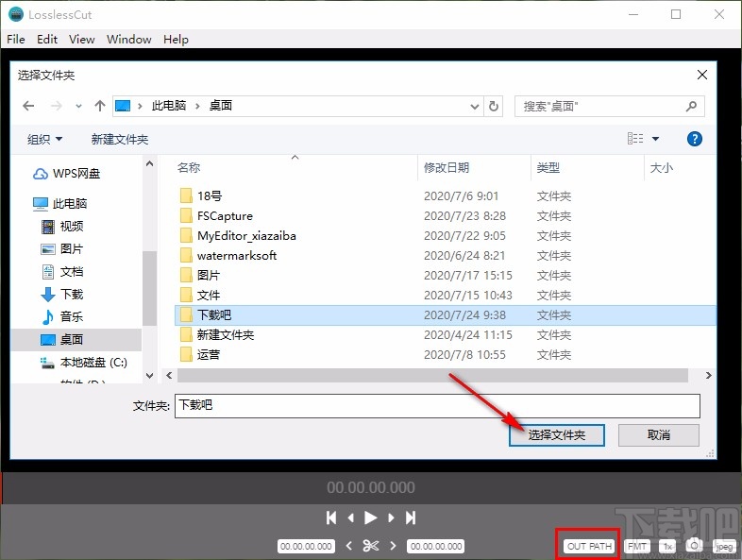Open the Window menu

click(x=128, y=40)
